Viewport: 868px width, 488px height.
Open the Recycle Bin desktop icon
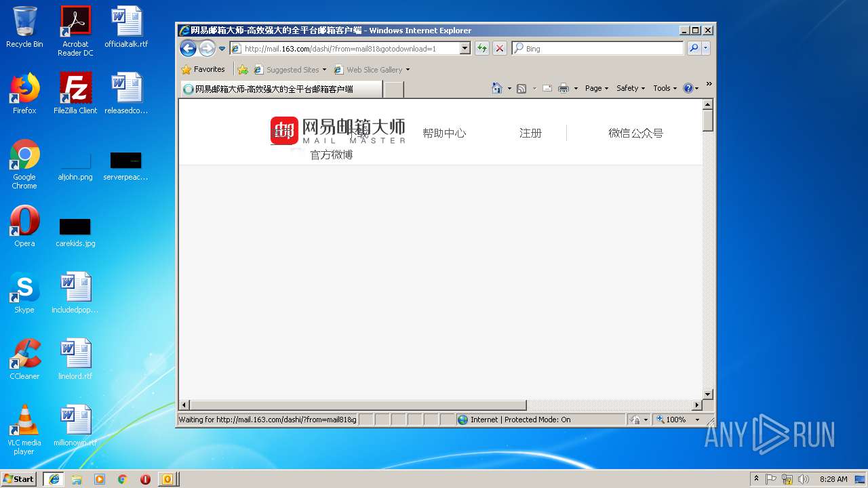tap(24, 27)
